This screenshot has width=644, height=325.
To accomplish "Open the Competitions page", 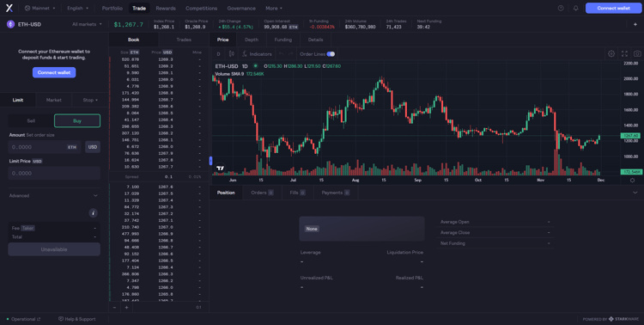I will (x=201, y=9).
